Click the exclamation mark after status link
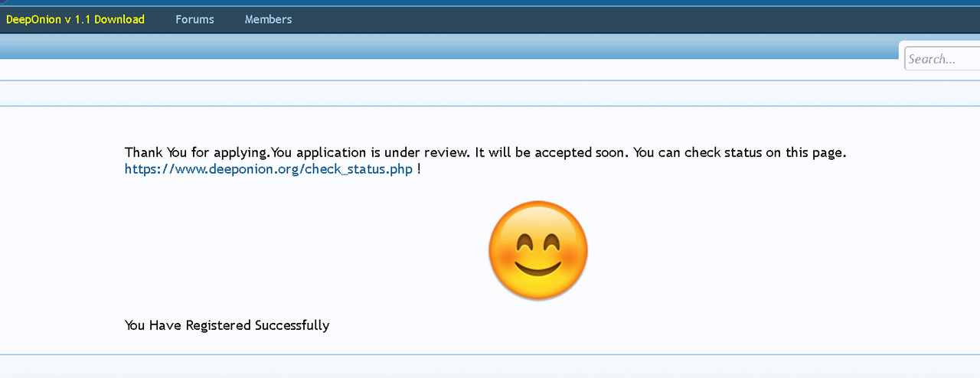The height and width of the screenshot is (378, 980). [x=419, y=169]
